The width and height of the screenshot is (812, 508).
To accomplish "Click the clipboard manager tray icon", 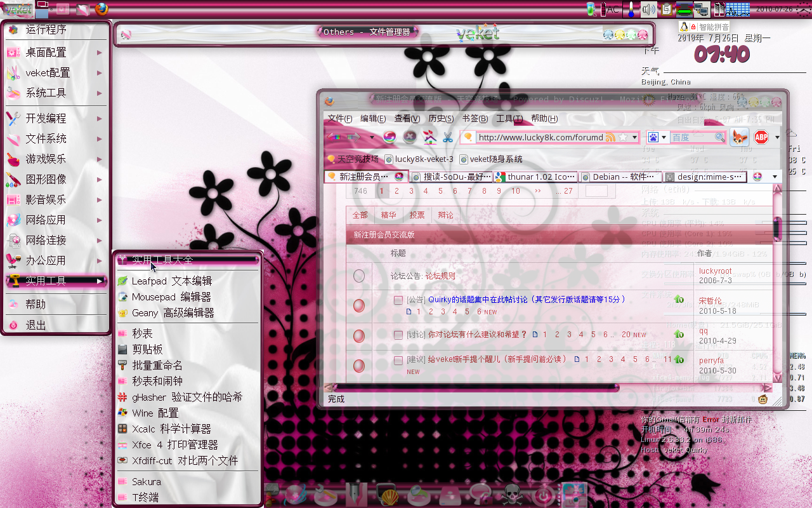I will pos(666,10).
